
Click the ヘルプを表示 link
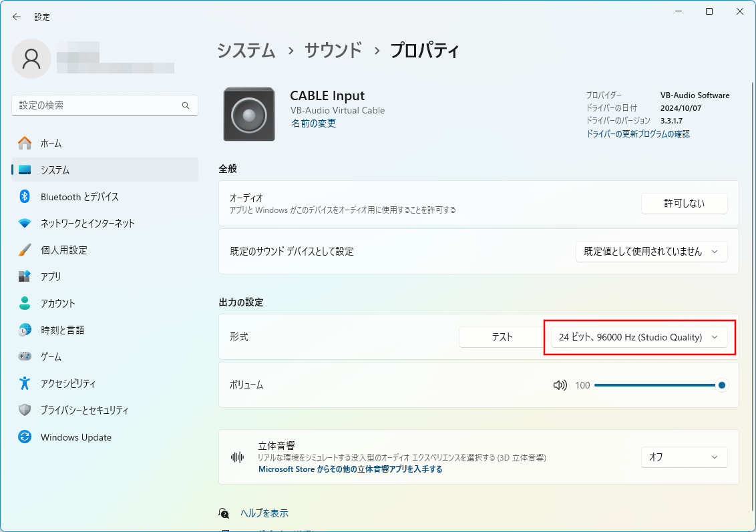264,513
